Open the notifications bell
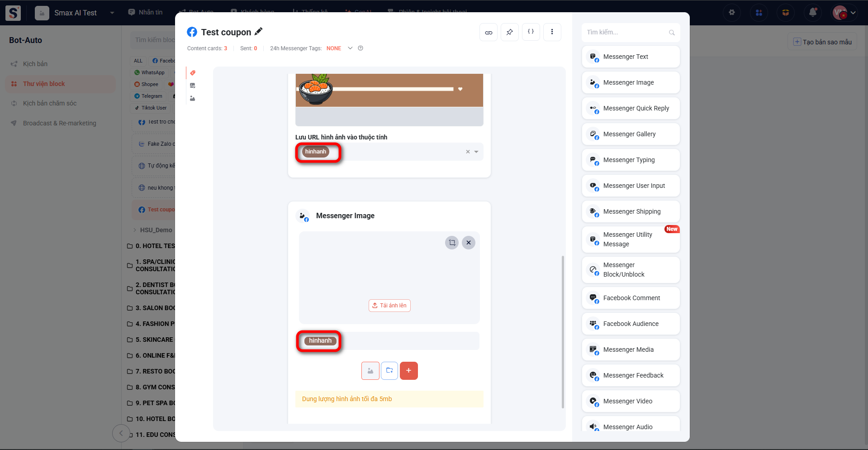This screenshot has width=868, height=450. (x=812, y=13)
